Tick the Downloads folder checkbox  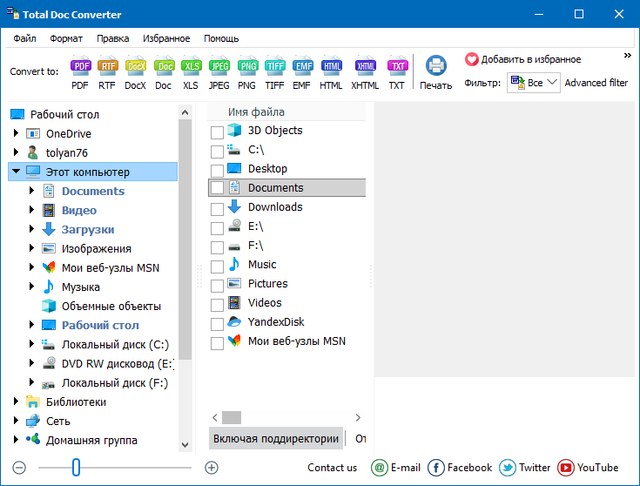pyautogui.click(x=218, y=208)
